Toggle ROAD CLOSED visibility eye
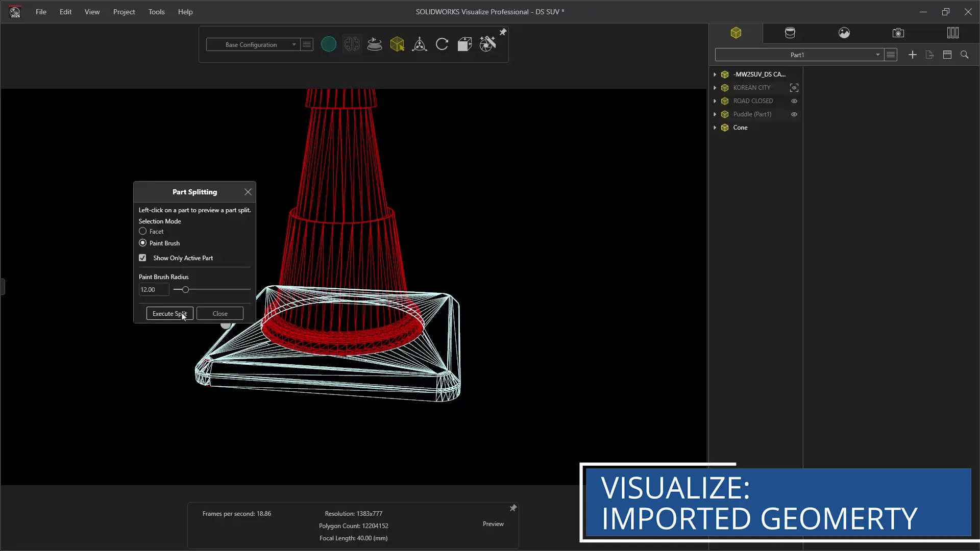This screenshot has height=551, width=980. tap(794, 101)
